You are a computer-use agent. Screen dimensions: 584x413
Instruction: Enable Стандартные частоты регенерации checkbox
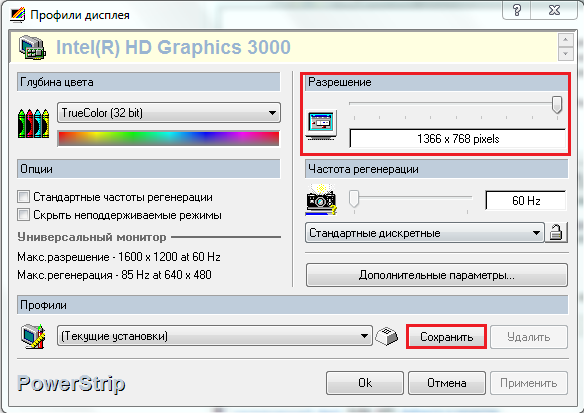(23, 197)
